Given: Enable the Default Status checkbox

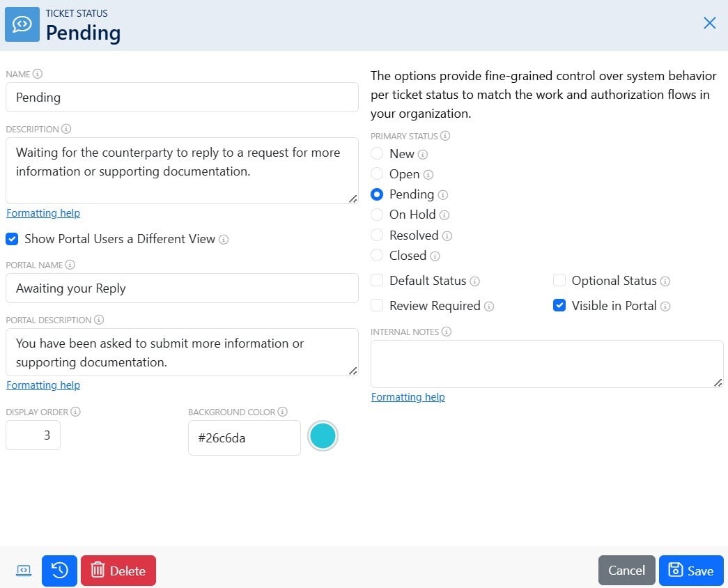Looking at the screenshot, I should (x=377, y=280).
